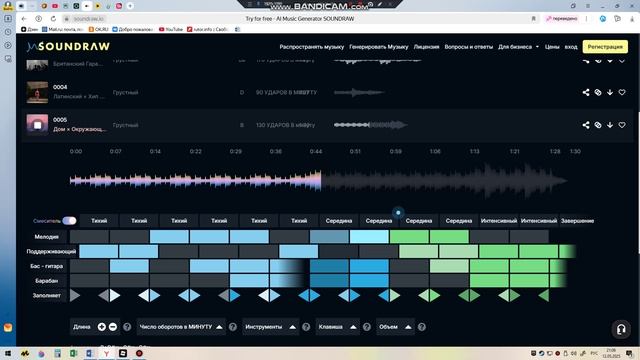Click the Регистрация button
Screen dimensions: 640x360
click(605, 47)
